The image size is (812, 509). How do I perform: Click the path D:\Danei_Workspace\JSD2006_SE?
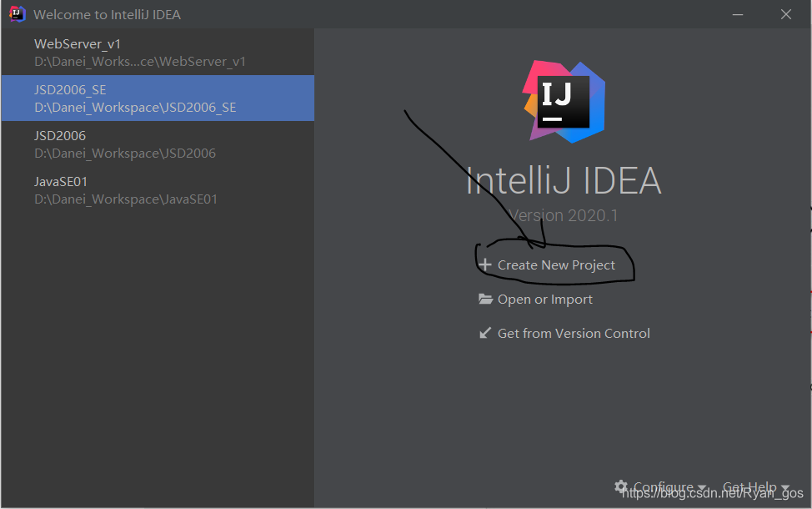click(135, 108)
